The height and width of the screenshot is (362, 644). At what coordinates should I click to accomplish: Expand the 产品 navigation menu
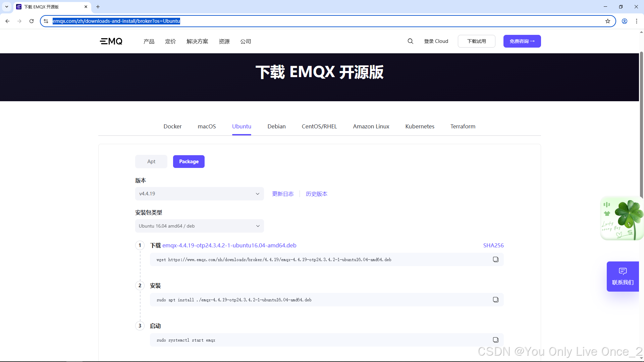click(x=149, y=41)
